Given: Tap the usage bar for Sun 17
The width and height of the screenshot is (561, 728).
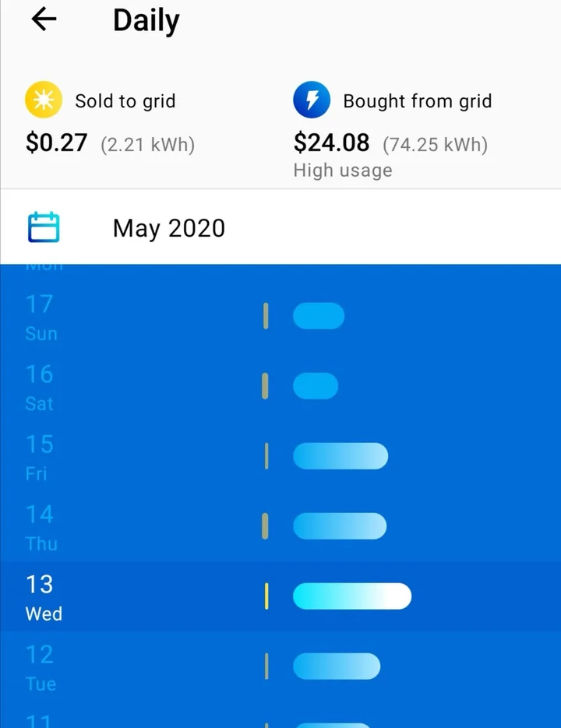Looking at the screenshot, I should [319, 316].
